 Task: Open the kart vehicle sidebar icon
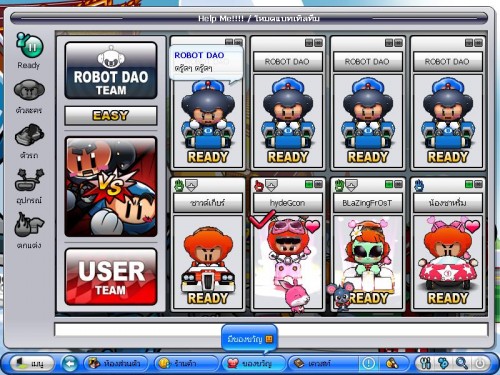29,135
